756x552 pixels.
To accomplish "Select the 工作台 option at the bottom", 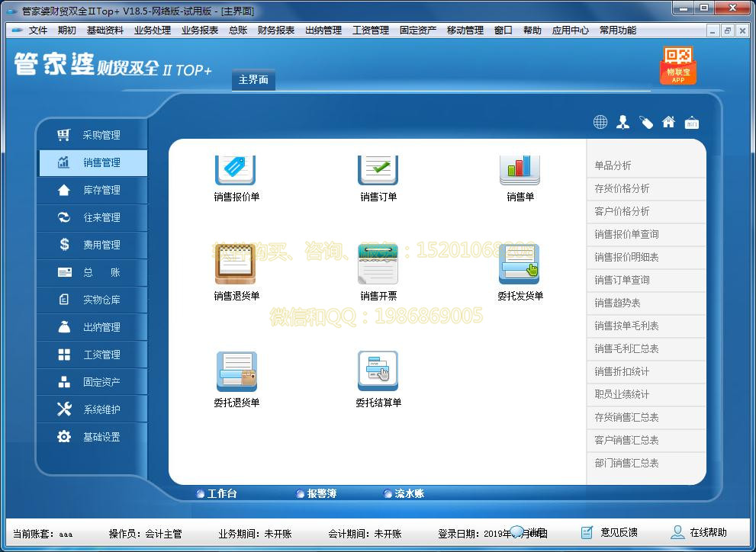I will click(221, 493).
